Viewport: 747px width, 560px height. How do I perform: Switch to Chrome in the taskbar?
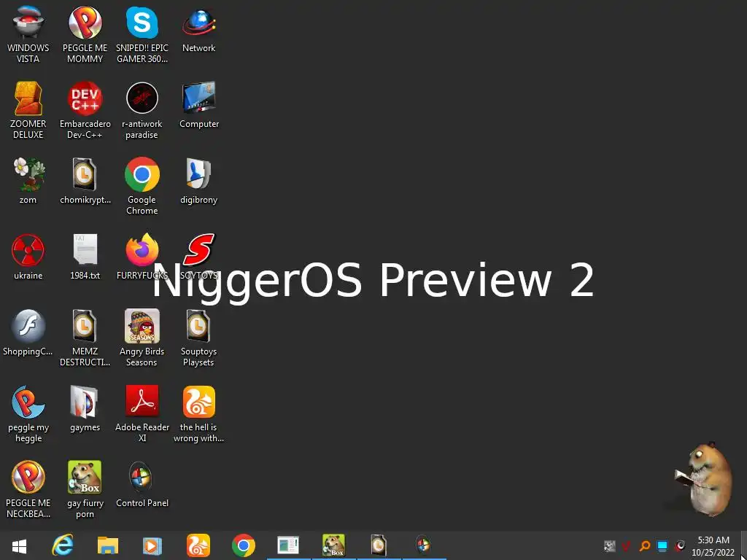coord(244,545)
